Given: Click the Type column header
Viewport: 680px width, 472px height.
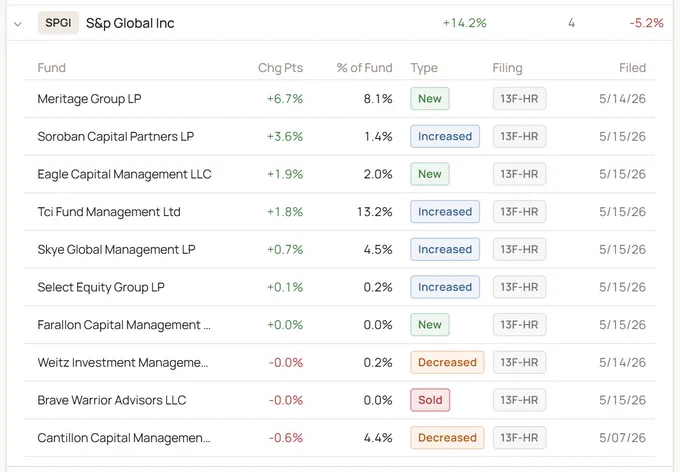Looking at the screenshot, I should 424,68.
